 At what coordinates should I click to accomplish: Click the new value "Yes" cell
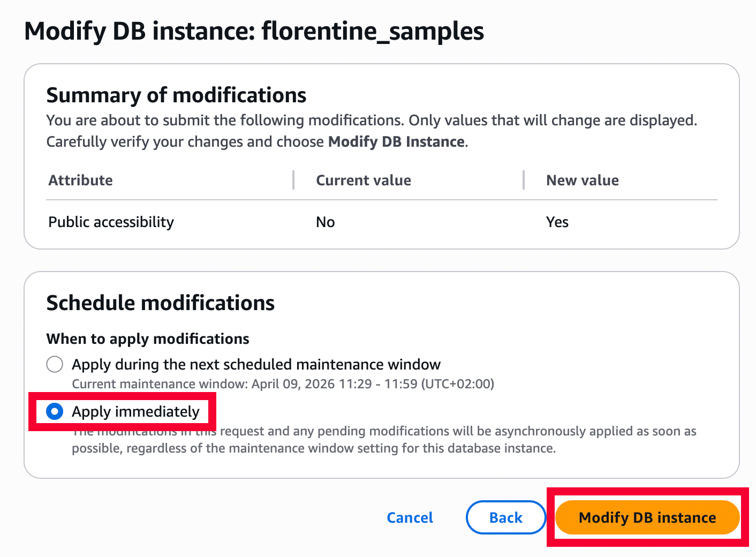tap(557, 222)
